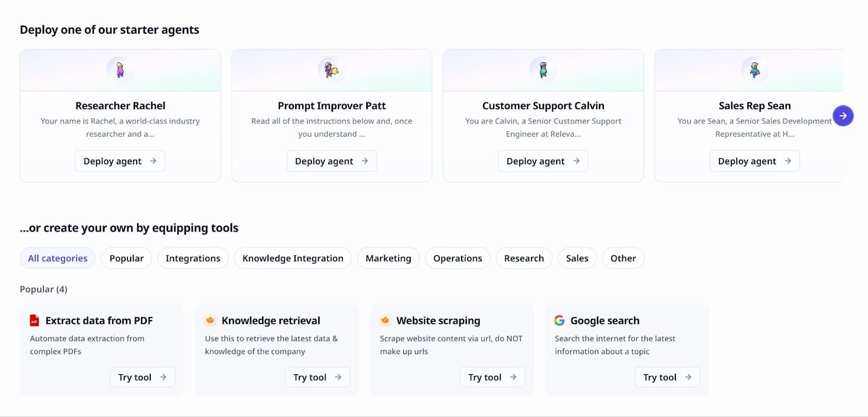Switch to Integrations category
The image size is (868, 417).
(193, 258)
